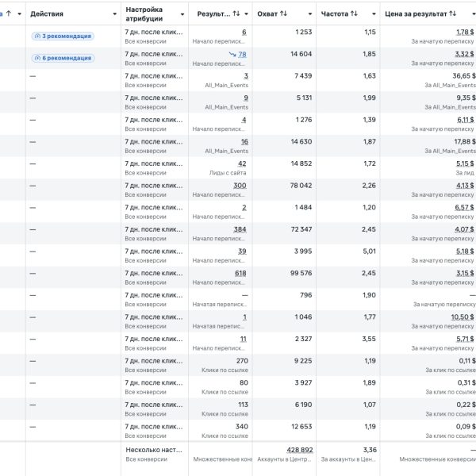476x476 pixels.
Task: Click sort arrows icon beside Охват header
Action: (x=284, y=14)
